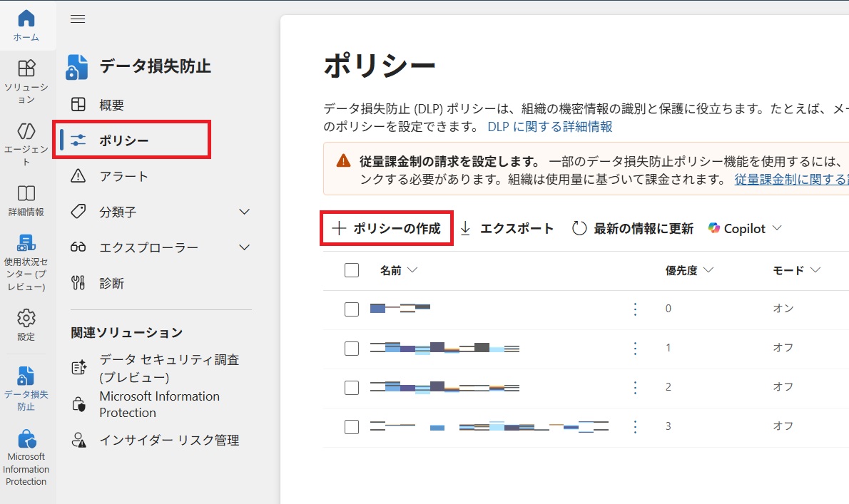Click Microsoft Information Protection rail icon
849x504 pixels.
click(x=26, y=438)
